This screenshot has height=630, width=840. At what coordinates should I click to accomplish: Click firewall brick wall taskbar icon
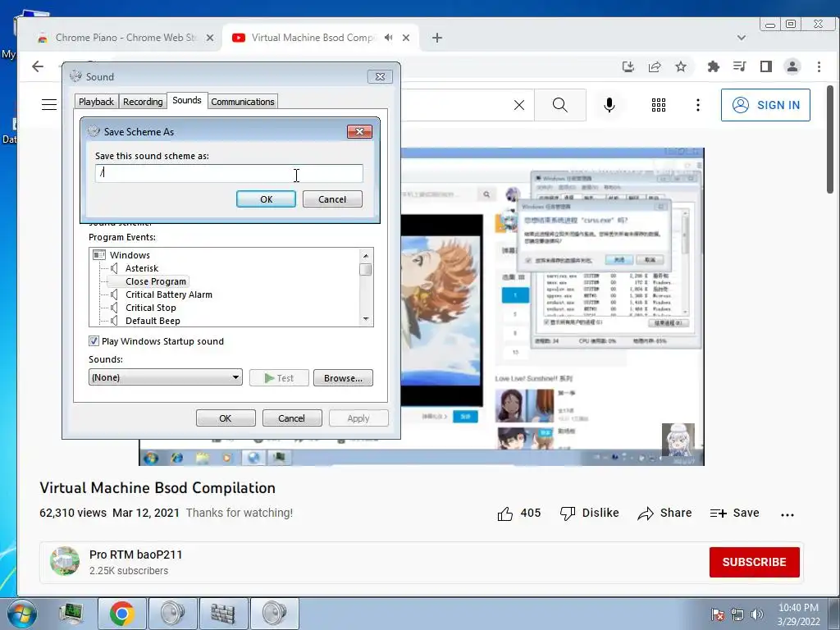[x=223, y=614]
